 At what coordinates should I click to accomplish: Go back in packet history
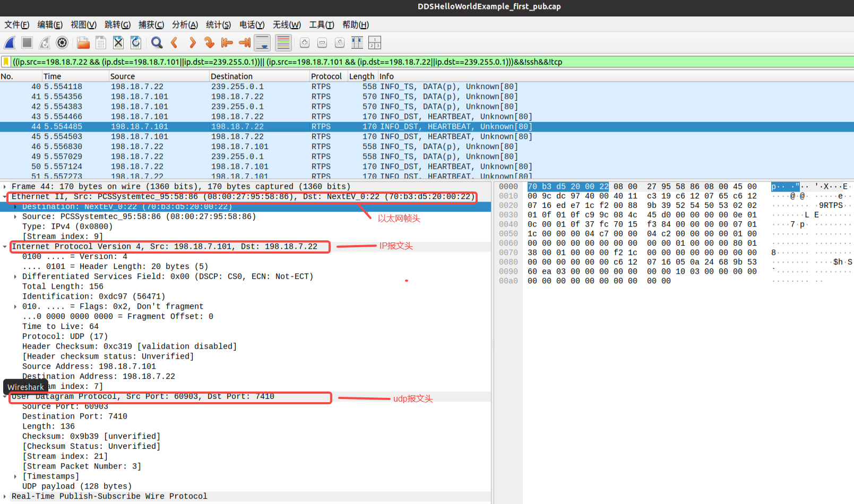pos(174,43)
